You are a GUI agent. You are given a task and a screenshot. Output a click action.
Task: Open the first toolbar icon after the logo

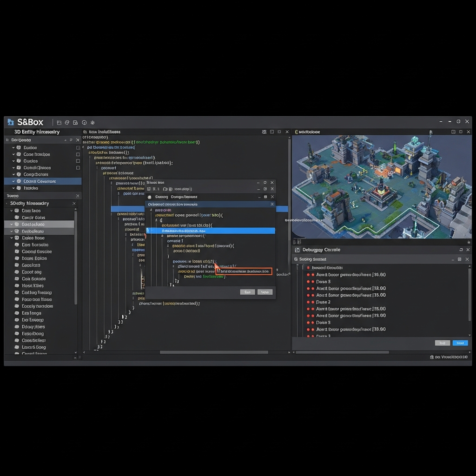point(59,122)
